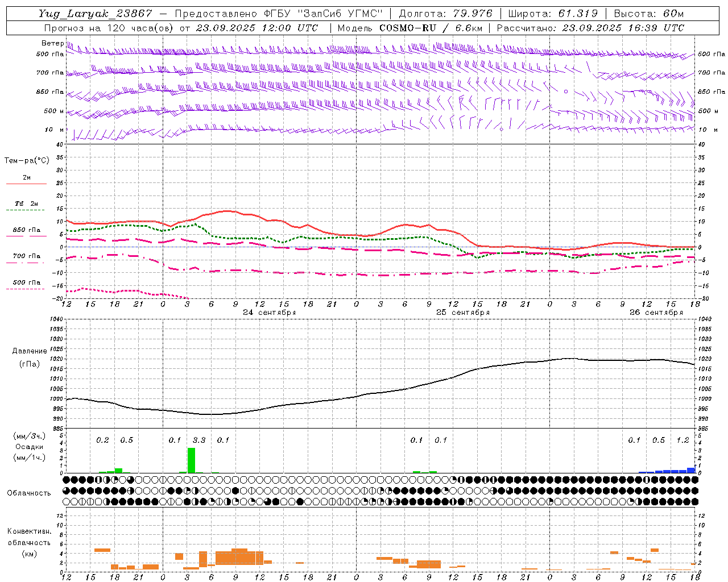Click the station name Yug_Laryak_23867

96,14
